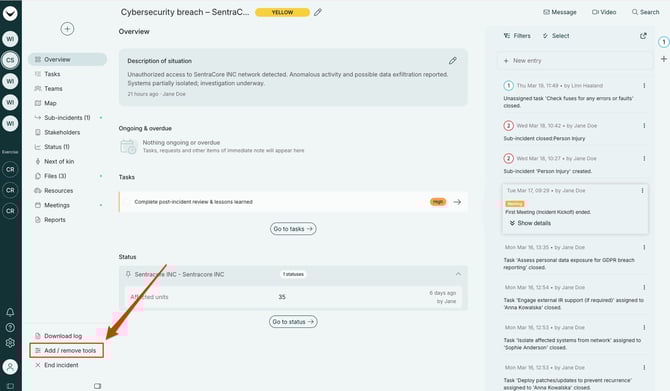Open the help question mark icon

(10, 327)
